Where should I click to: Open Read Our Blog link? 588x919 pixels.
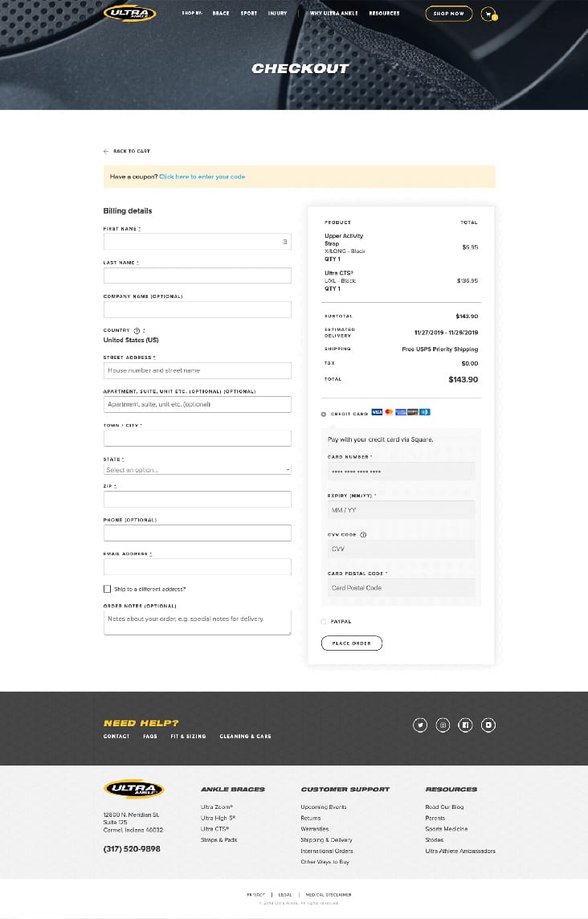pos(444,807)
